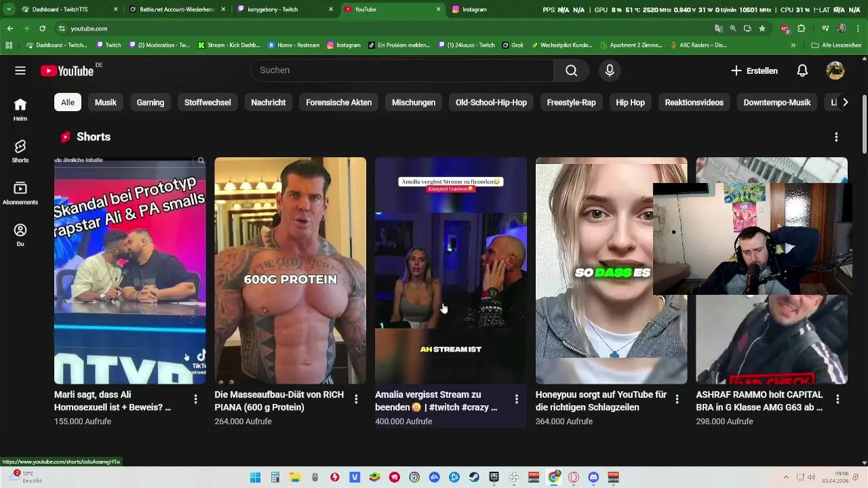Open Abonnements in the left sidebar
Viewport: 868px width, 488px height.
point(20,193)
